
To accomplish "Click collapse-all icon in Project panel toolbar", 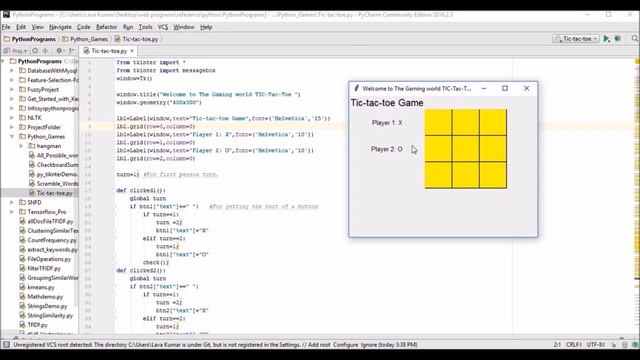I will 45,51.
